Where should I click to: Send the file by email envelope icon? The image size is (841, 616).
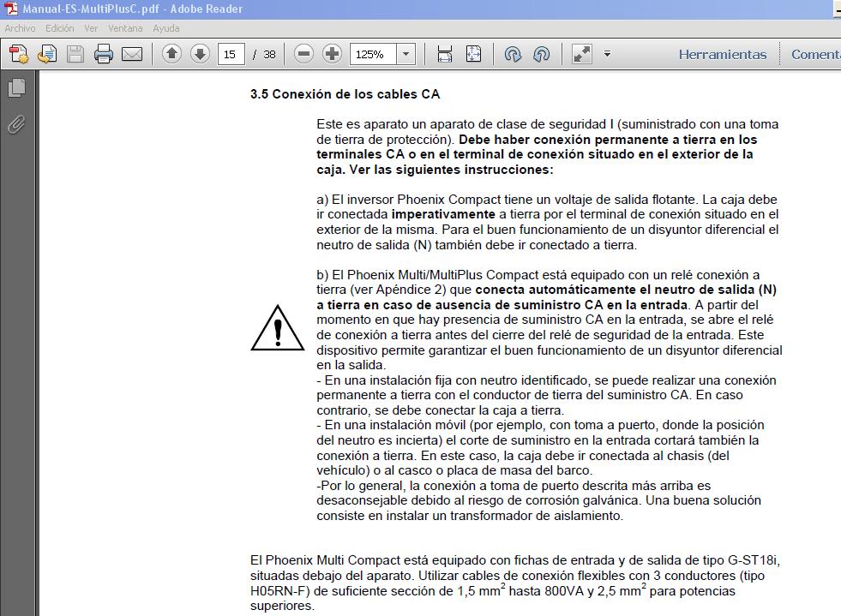pos(132,54)
